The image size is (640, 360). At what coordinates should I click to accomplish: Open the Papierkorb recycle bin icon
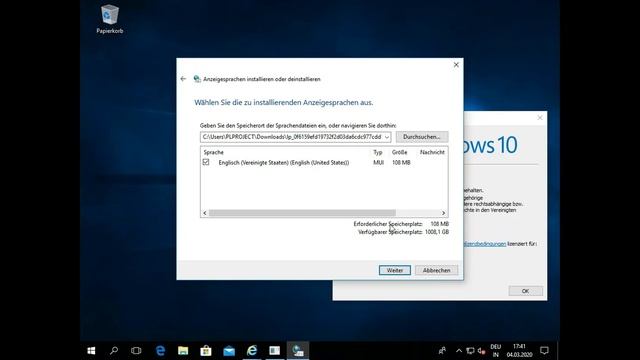109,19
